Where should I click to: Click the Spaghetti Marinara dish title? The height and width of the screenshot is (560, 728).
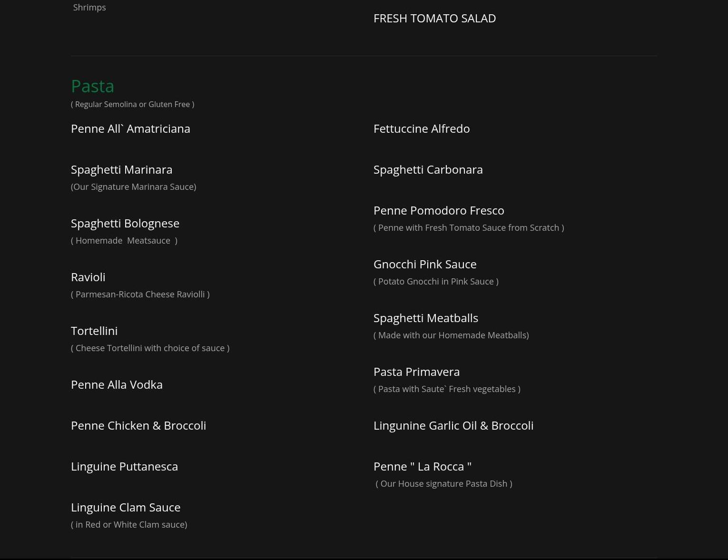click(x=121, y=170)
